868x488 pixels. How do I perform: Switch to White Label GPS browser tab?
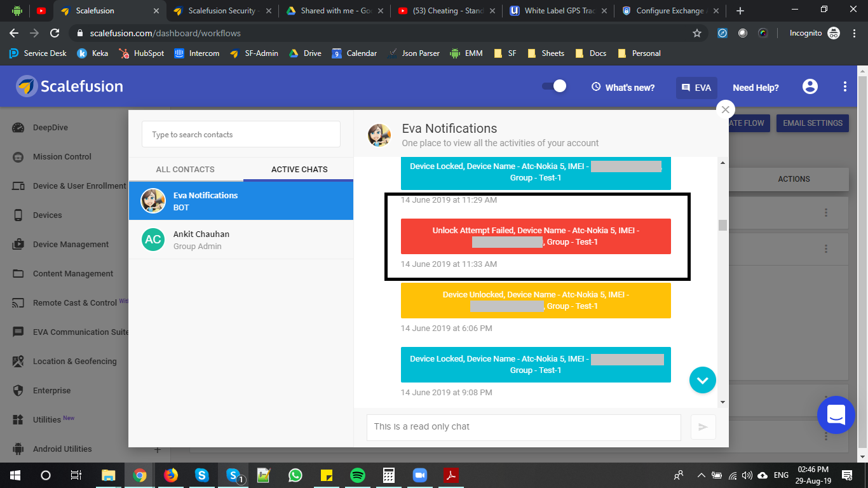[x=559, y=11]
